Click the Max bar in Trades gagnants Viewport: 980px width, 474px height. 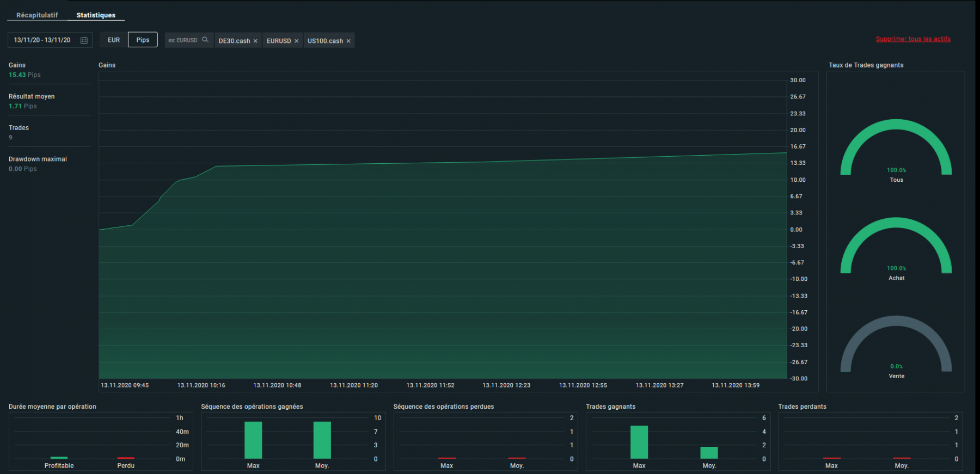pos(639,442)
